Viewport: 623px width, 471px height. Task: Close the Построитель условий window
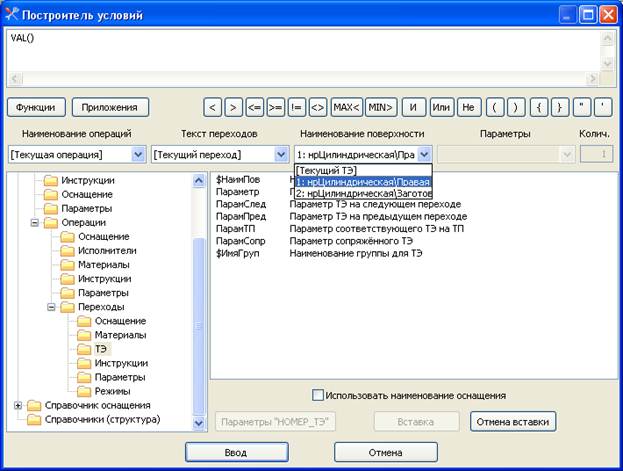point(608,15)
